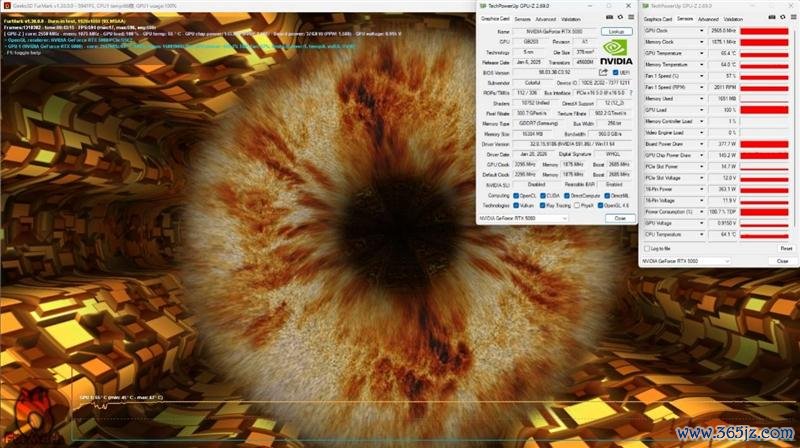
Task: Open the GPU Voltage sensor dropdown
Action: 702,223
